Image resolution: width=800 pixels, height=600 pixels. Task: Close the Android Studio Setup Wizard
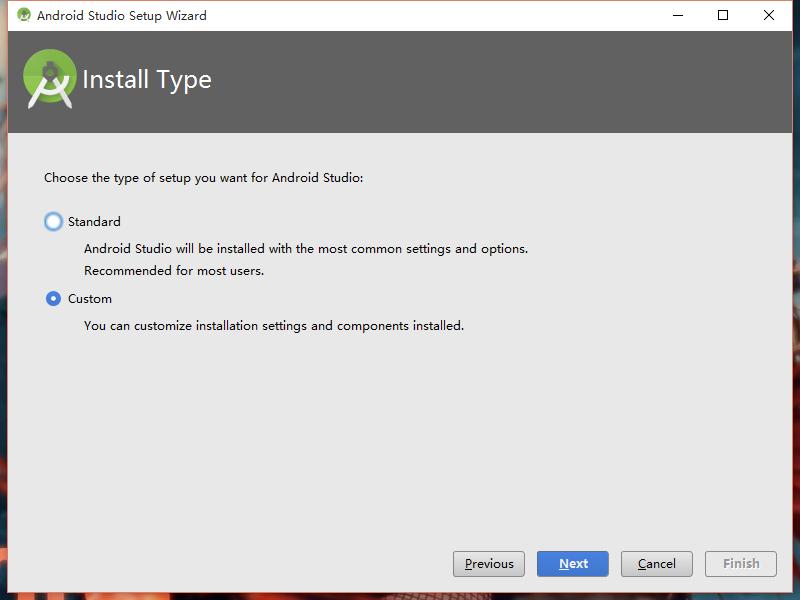coord(769,16)
